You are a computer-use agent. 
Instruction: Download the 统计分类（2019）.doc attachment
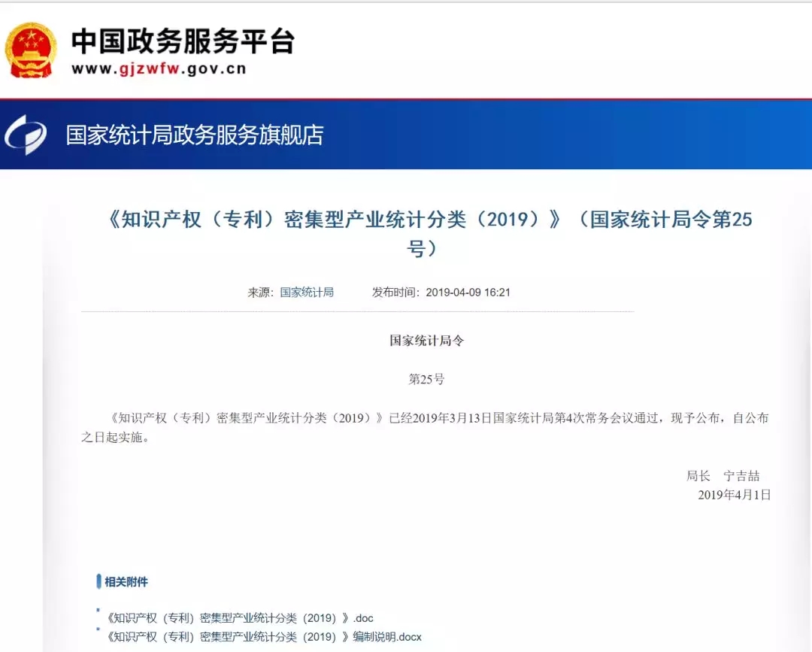[239, 618]
